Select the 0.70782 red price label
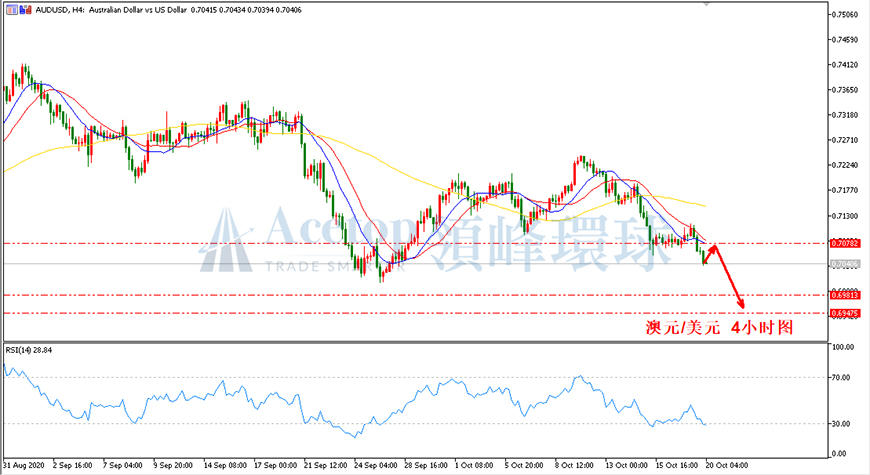The height and width of the screenshot is (475, 870). [x=845, y=243]
